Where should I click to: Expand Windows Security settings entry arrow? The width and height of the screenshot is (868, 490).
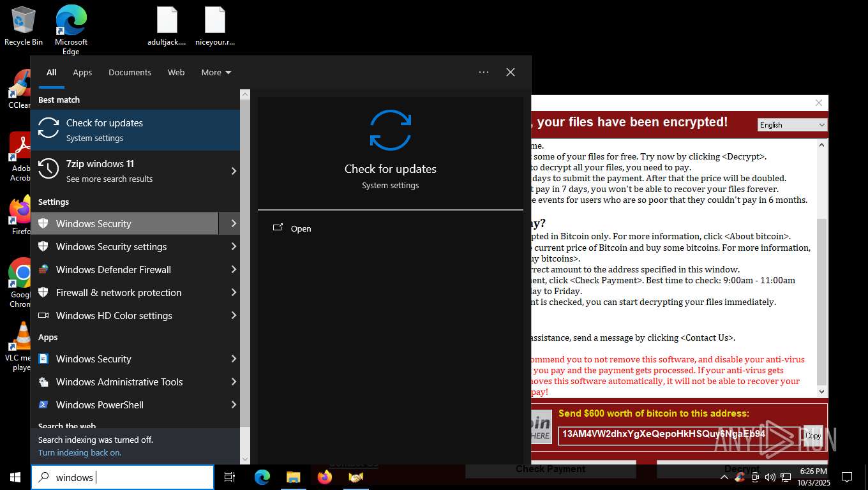pyautogui.click(x=234, y=223)
